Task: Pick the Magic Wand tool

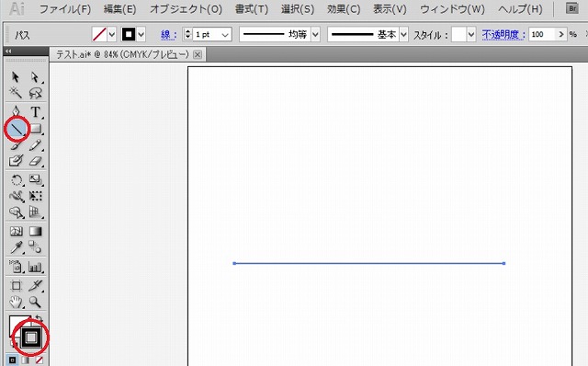Action: [x=16, y=92]
